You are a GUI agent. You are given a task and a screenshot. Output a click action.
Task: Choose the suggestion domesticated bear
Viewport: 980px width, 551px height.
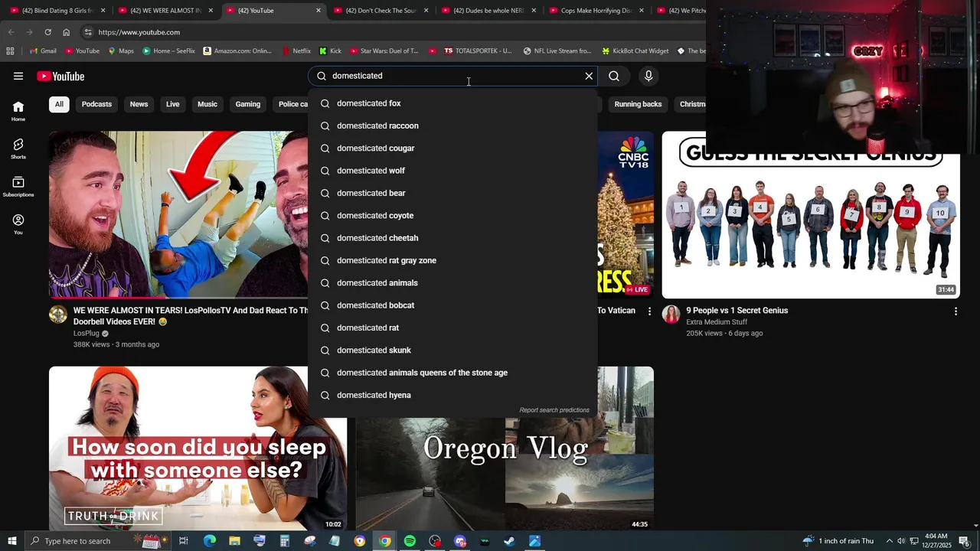coord(452,193)
